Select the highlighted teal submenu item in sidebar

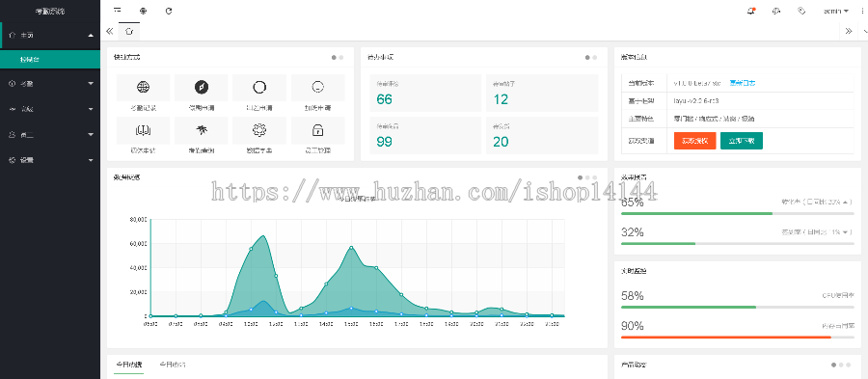coord(50,59)
